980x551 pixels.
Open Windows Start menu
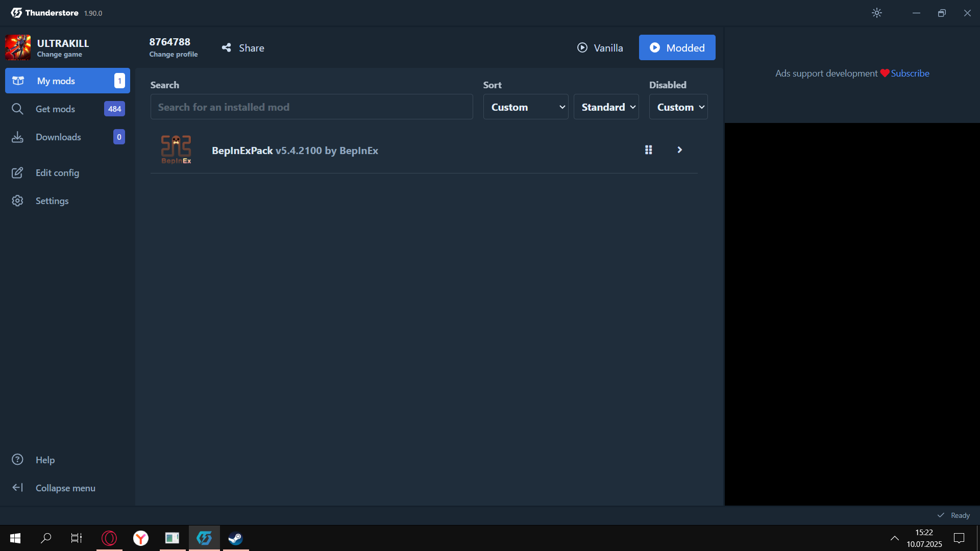tap(15, 538)
